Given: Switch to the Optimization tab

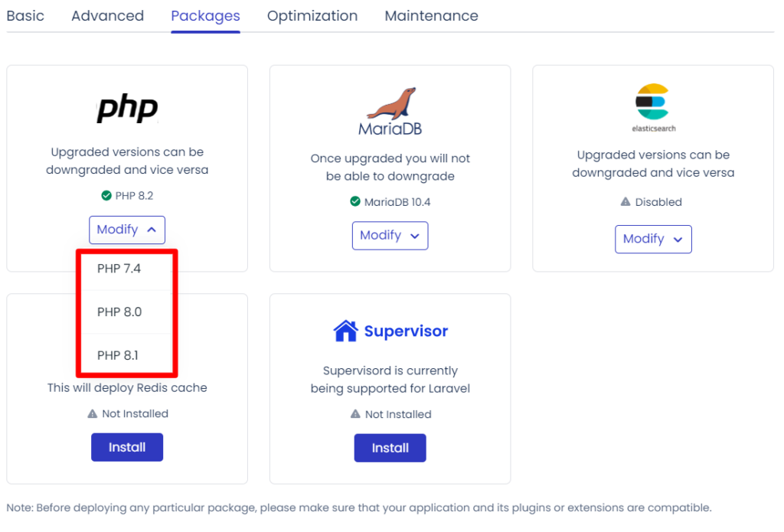Looking at the screenshot, I should click(x=312, y=15).
